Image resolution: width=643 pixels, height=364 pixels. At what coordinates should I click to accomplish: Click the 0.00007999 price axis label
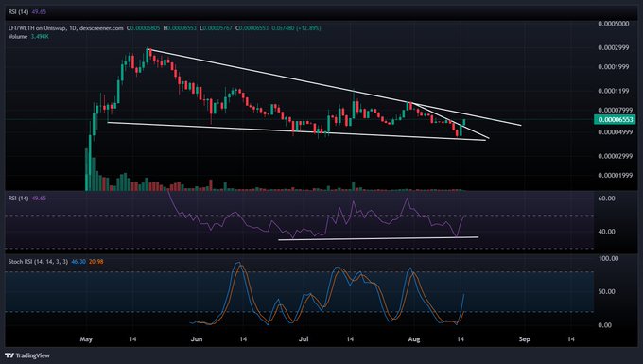(x=616, y=110)
